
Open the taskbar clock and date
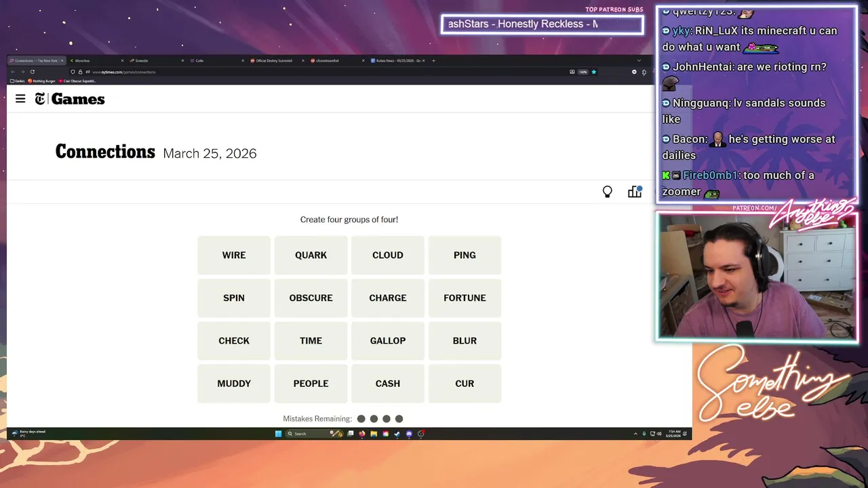(x=673, y=434)
